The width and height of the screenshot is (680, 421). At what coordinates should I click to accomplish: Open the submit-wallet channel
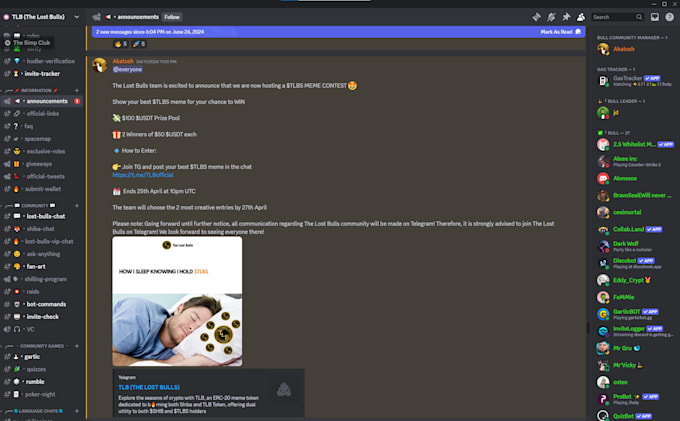42,189
